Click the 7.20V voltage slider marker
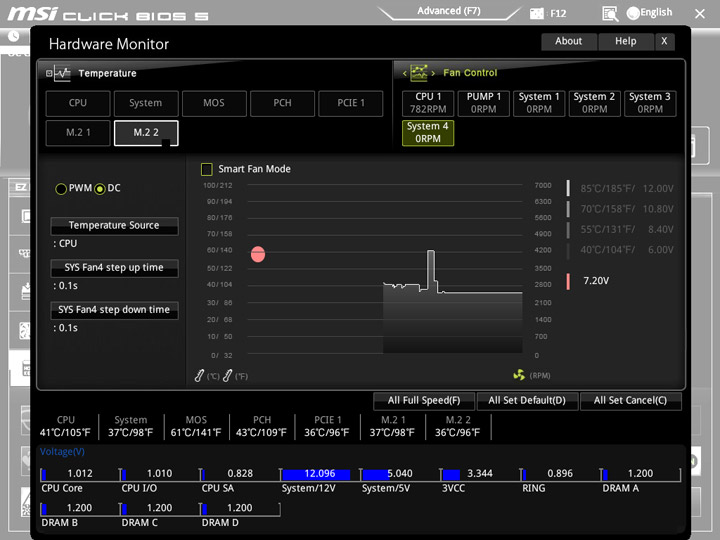Image resolution: width=720 pixels, height=540 pixels. click(568, 281)
